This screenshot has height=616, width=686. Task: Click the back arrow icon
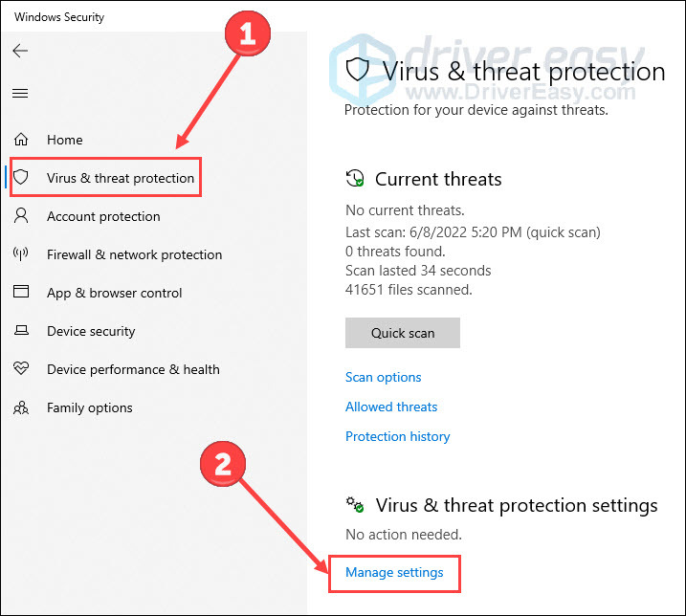tap(20, 51)
